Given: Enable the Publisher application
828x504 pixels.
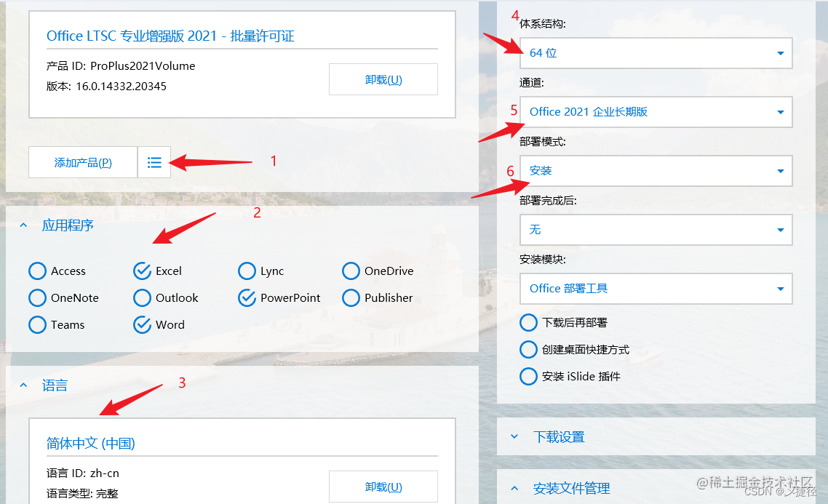Looking at the screenshot, I should coord(351,297).
